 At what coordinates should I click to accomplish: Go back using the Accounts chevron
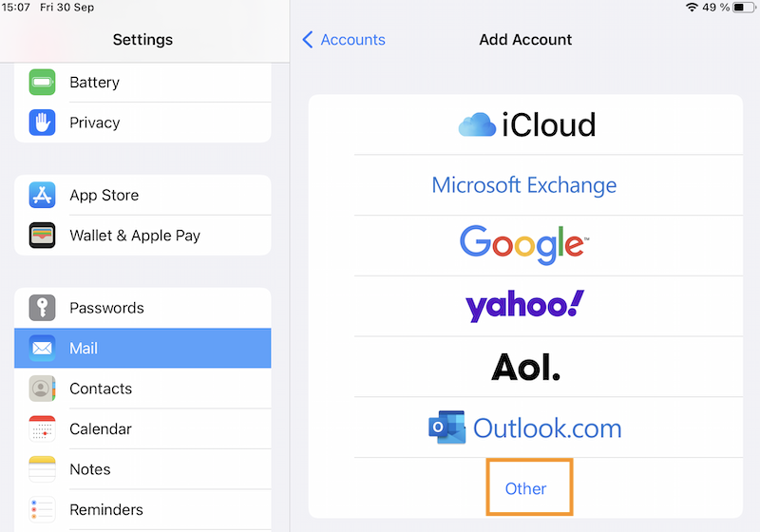pyautogui.click(x=308, y=40)
